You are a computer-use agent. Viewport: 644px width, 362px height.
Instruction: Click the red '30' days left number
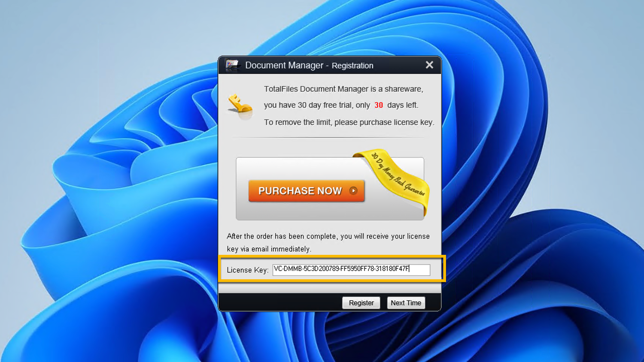tap(379, 105)
